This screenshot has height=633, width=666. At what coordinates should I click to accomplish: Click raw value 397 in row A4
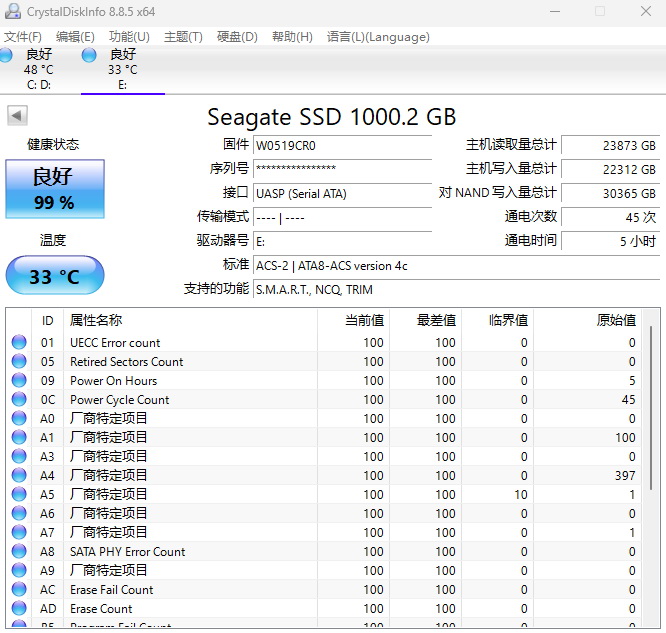(x=625, y=475)
